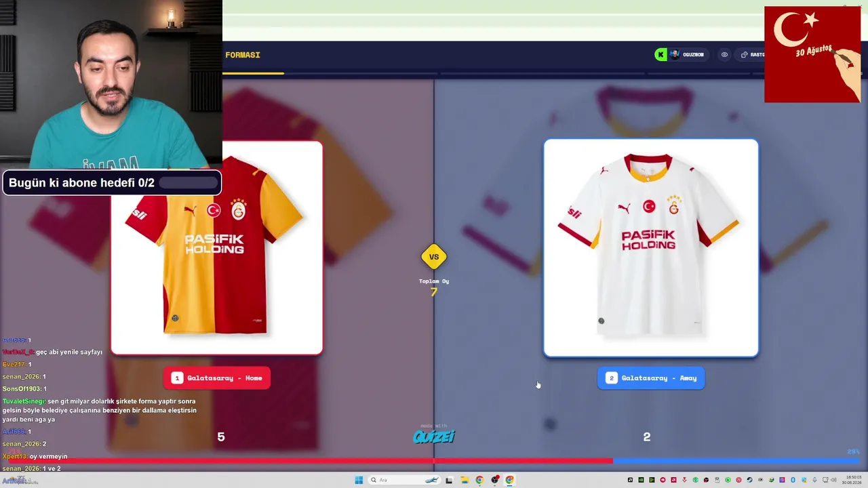Open the OBS Studio taskbar icon

coord(494,481)
